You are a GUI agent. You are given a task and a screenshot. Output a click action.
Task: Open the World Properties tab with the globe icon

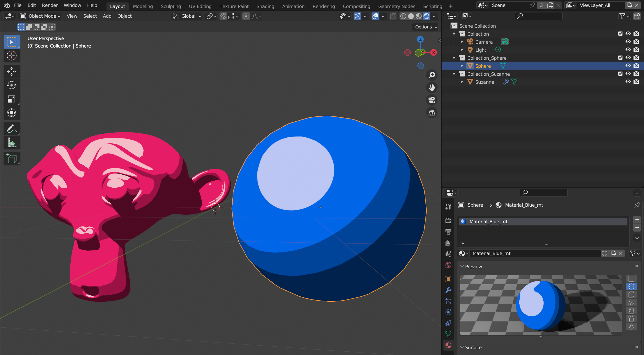448,265
